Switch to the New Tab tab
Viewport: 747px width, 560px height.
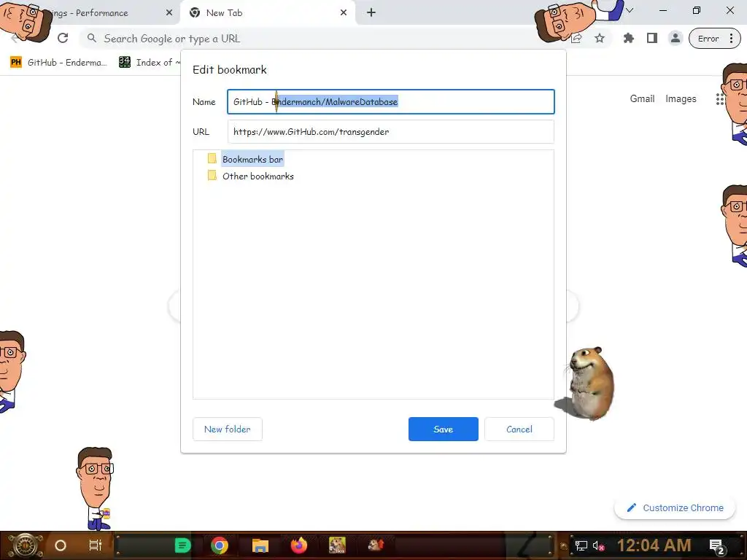click(x=267, y=13)
